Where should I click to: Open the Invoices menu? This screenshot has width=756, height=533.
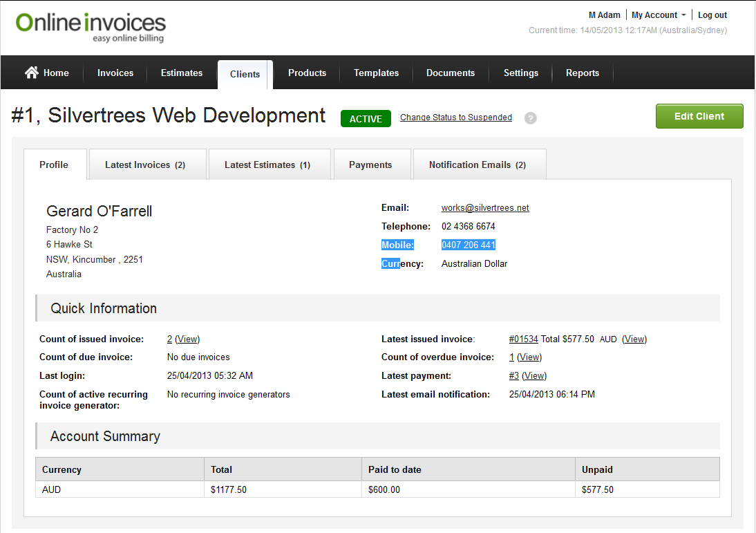tap(115, 73)
